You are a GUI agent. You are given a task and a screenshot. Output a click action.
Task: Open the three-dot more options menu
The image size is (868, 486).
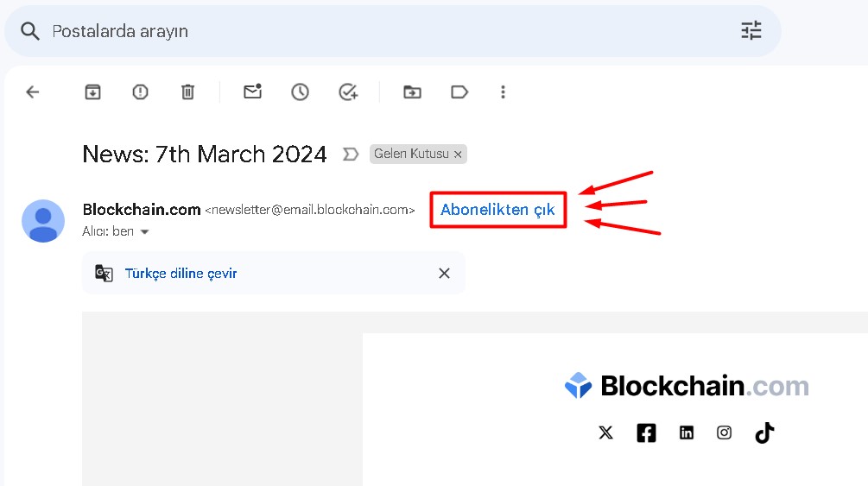pos(503,92)
